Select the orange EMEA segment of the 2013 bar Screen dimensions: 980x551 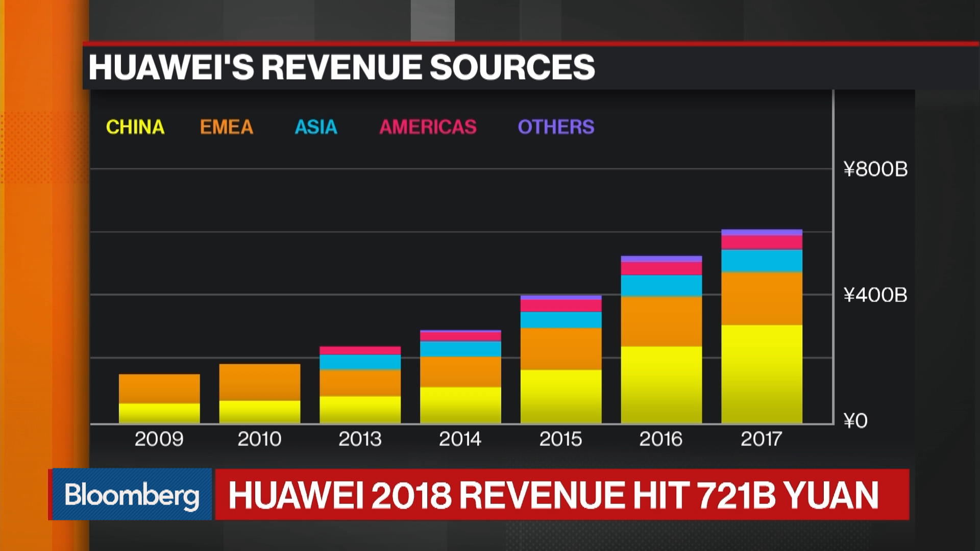360,383
